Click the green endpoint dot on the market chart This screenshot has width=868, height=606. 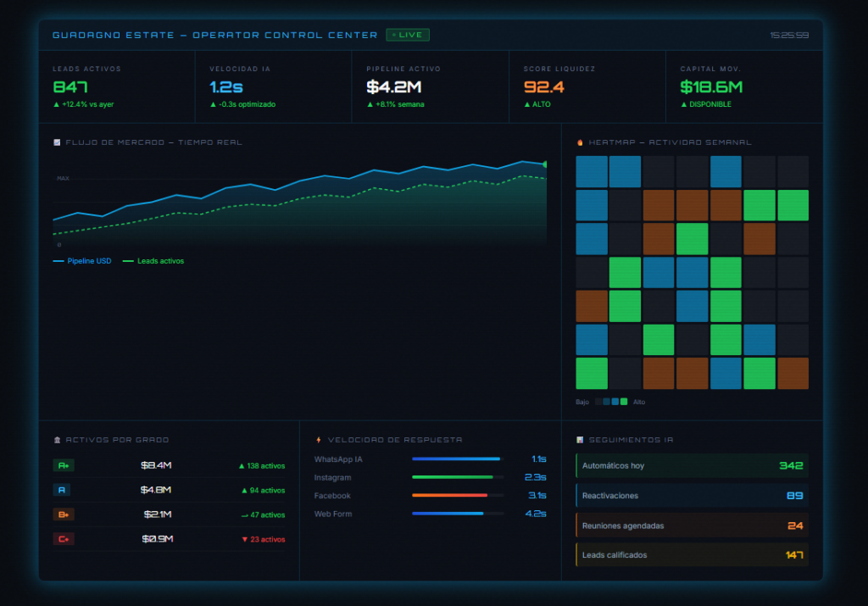point(545,164)
